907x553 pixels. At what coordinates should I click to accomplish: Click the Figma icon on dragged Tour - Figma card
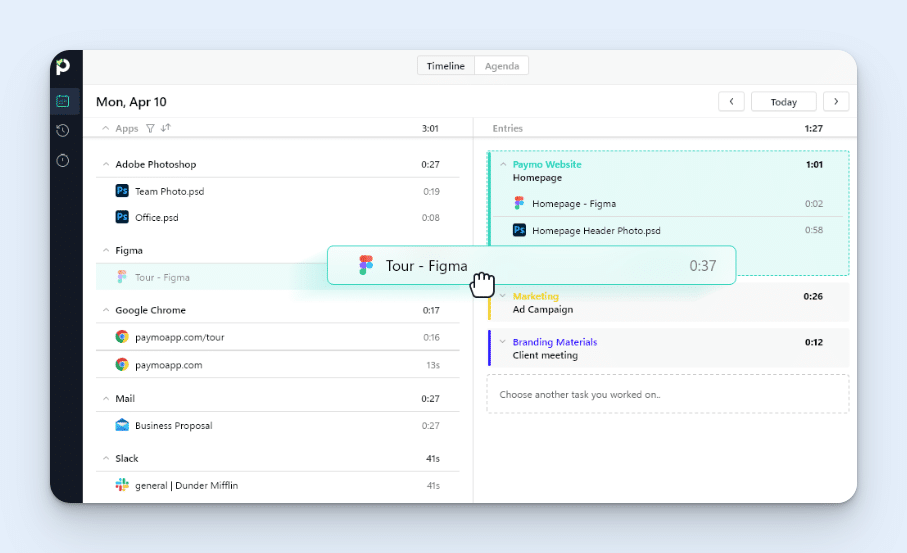click(366, 265)
